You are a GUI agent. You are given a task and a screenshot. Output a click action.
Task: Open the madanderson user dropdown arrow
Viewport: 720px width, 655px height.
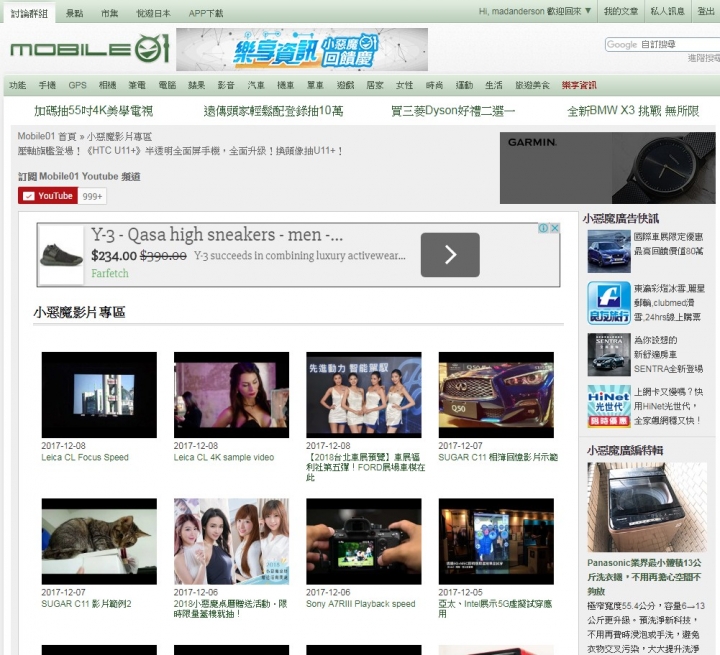pos(588,11)
